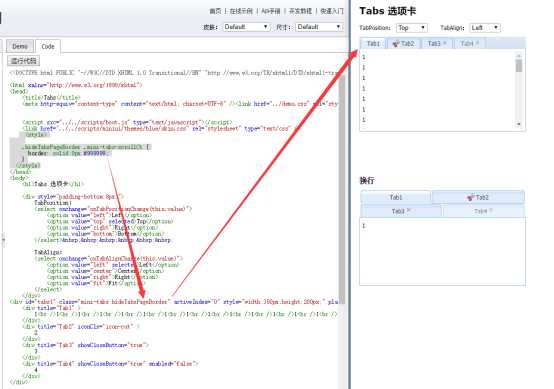Click the Tab1 content scrollbar thumb
Screen dimensions: 554x389
tap(519, 66)
